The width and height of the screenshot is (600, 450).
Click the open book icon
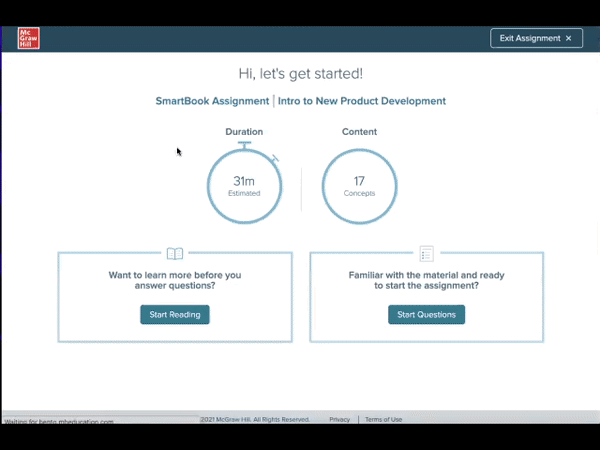[x=175, y=254]
